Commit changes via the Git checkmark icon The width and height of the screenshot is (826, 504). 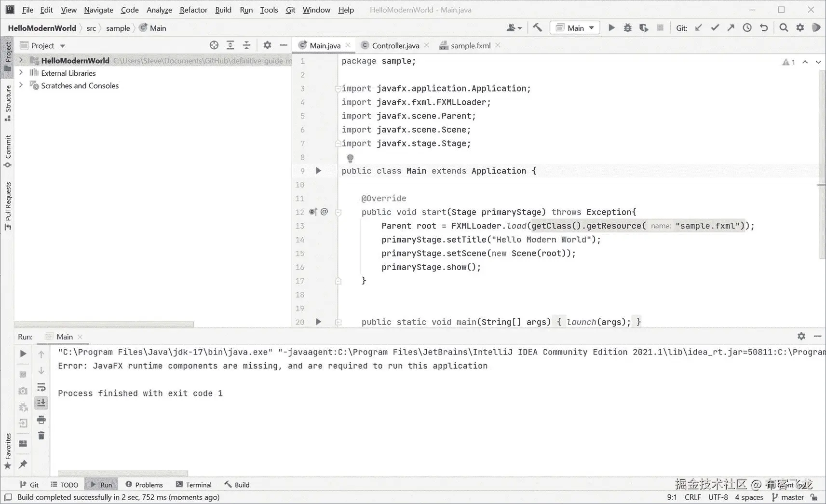click(715, 27)
